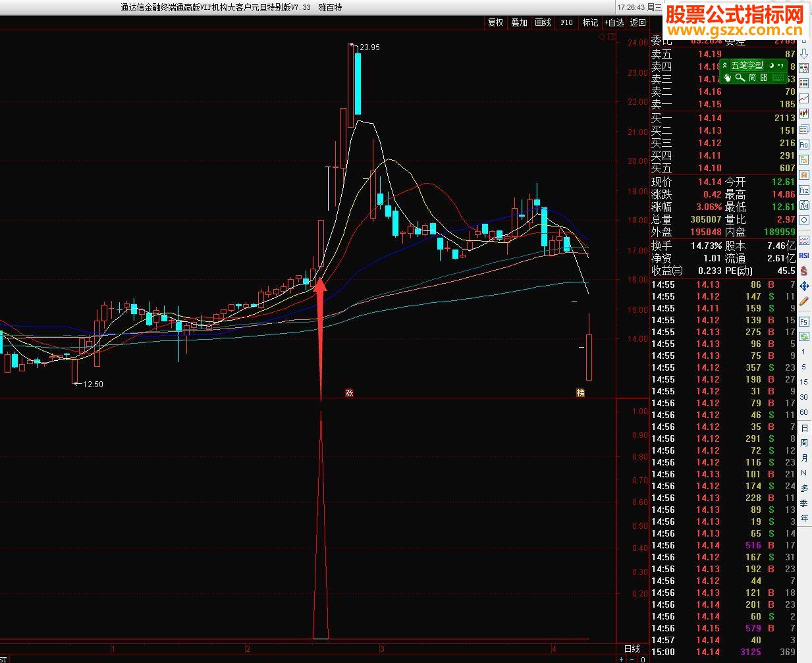Switch to 60-minute period
This screenshot has width=812, height=663.
pos(804,412)
